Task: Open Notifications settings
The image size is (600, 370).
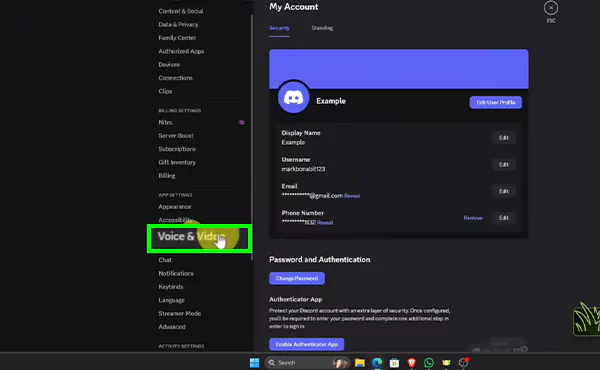Action: click(x=176, y=274)
